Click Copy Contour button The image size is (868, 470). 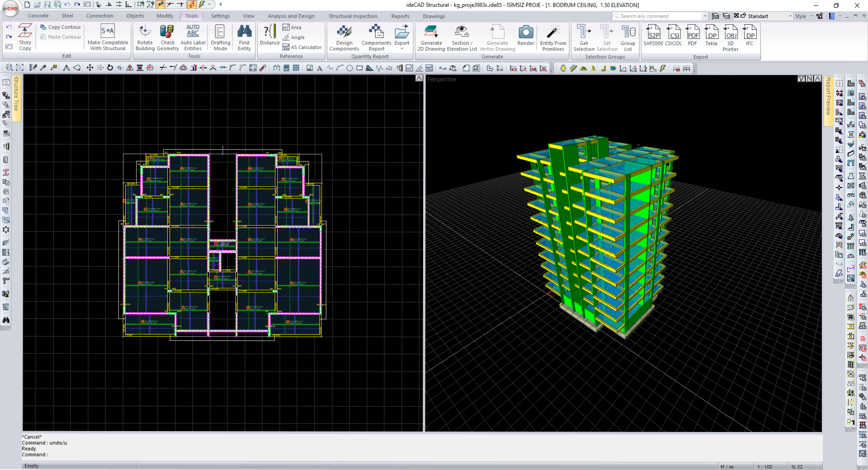61,27
